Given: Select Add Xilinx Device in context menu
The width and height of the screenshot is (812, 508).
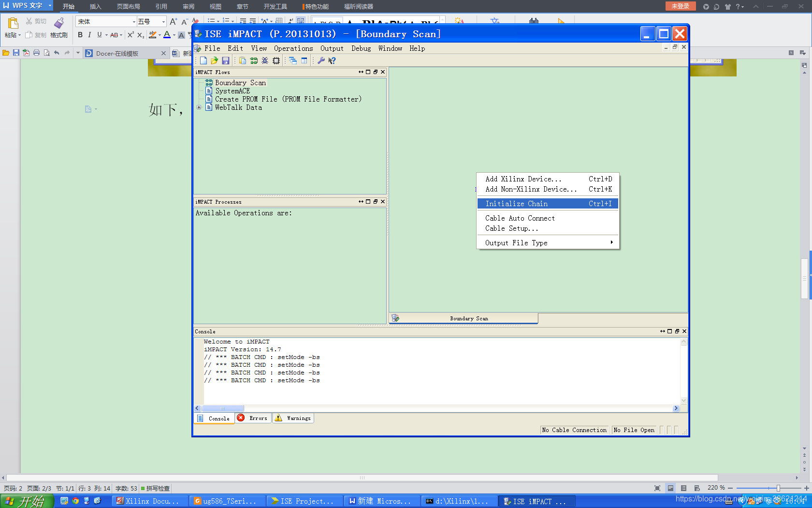Looking at the screenshot, I should pyautogui.click(x=548, y=179).
